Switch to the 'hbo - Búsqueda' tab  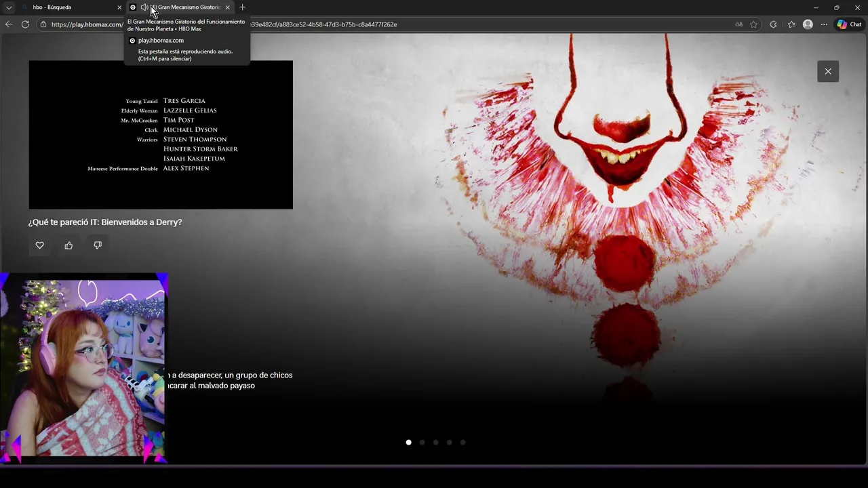point(71,7)
